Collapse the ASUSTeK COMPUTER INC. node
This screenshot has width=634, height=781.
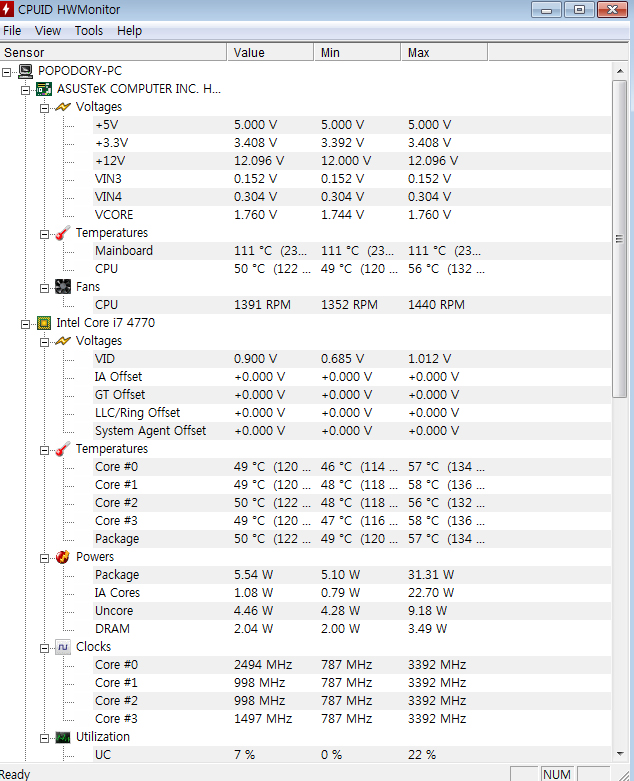tap(26, 89)
